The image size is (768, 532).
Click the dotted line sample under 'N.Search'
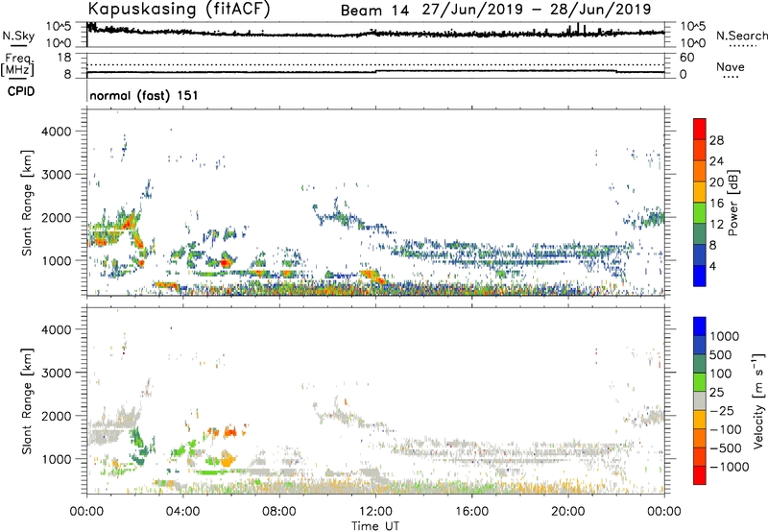[742, 46]
